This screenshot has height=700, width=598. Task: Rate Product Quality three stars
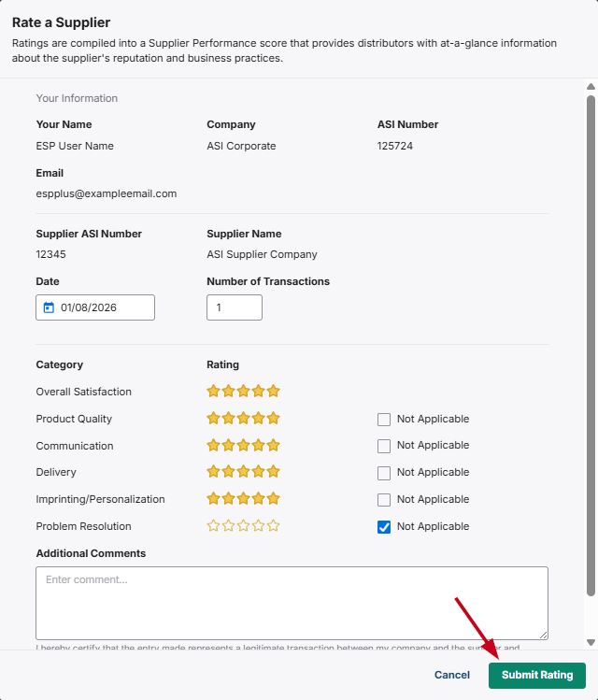pos(243,419)
